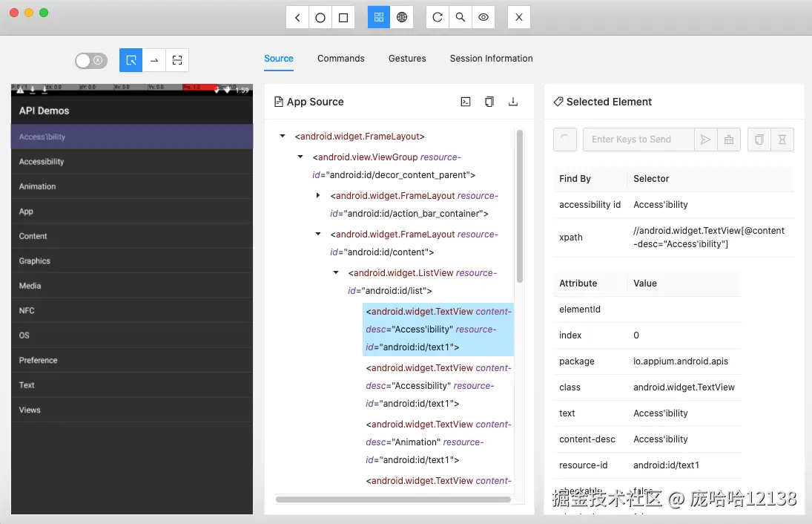
Task: Collapse the root android.widget.FrameLayout node
Action: [x=283, y=137]
